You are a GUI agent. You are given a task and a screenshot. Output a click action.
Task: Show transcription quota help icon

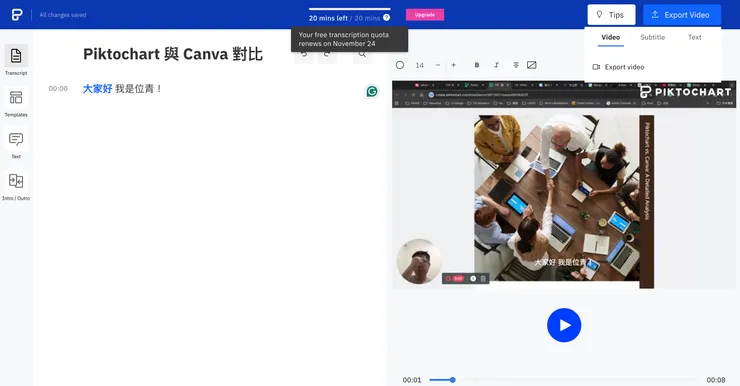387,17
